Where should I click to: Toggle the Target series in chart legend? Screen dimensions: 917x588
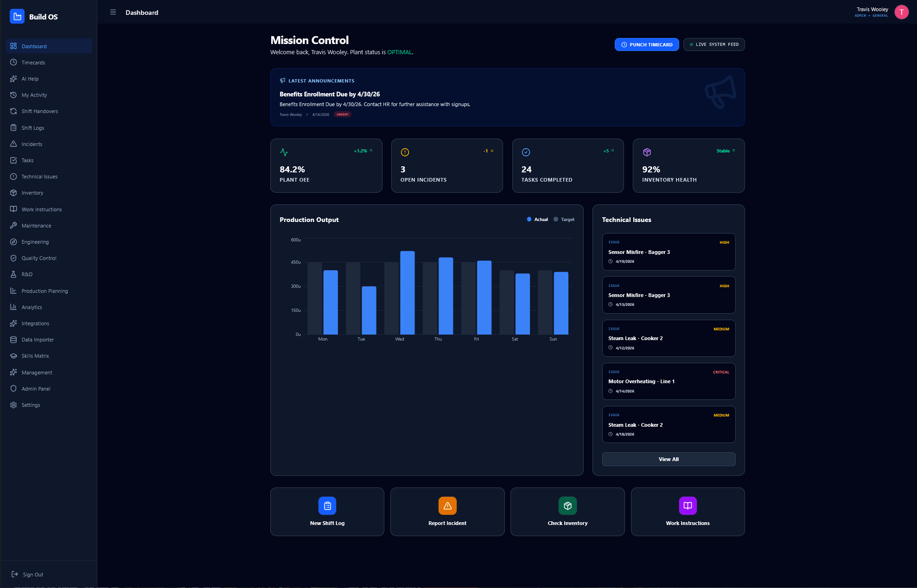[564, 220]
